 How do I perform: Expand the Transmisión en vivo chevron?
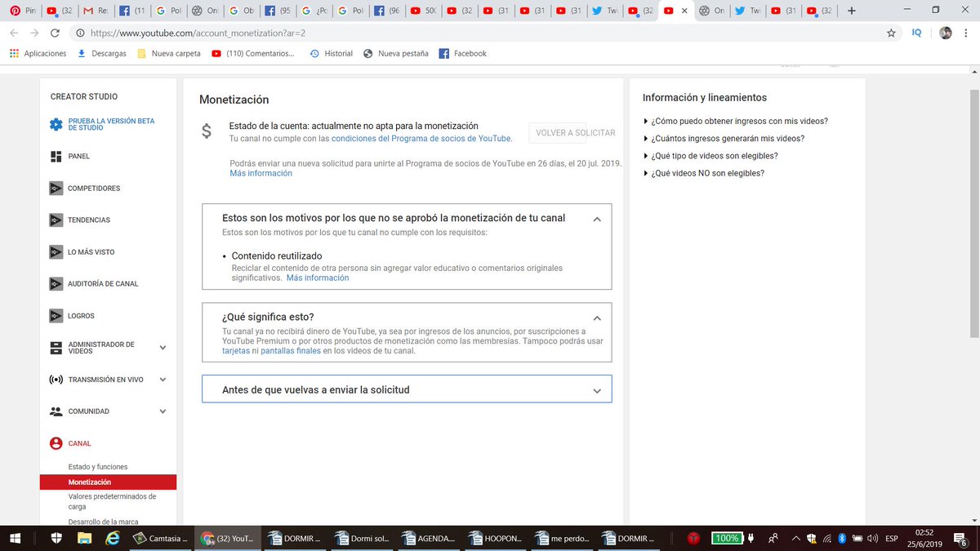[163, 380]
